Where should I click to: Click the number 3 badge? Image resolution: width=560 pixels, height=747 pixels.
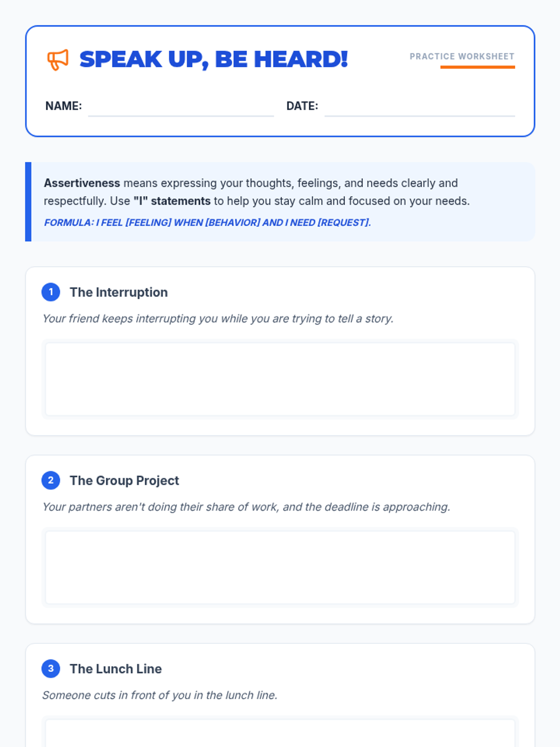[51, 669]
